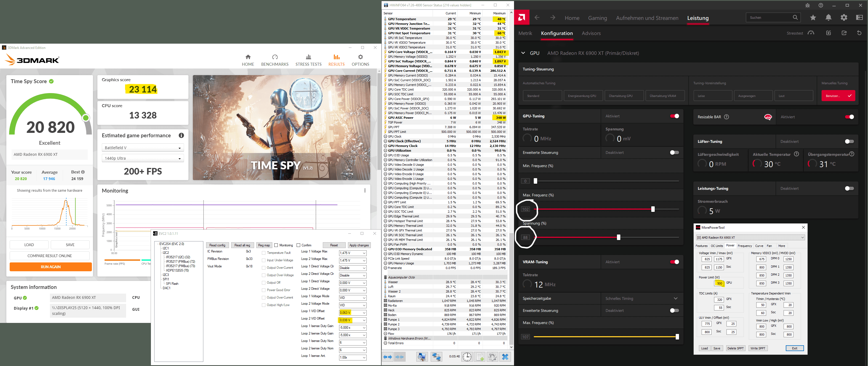This screenshot has height=366, width=868.
Task: Open MorePowerTool Frequency tab
Action: pos(745,246)
